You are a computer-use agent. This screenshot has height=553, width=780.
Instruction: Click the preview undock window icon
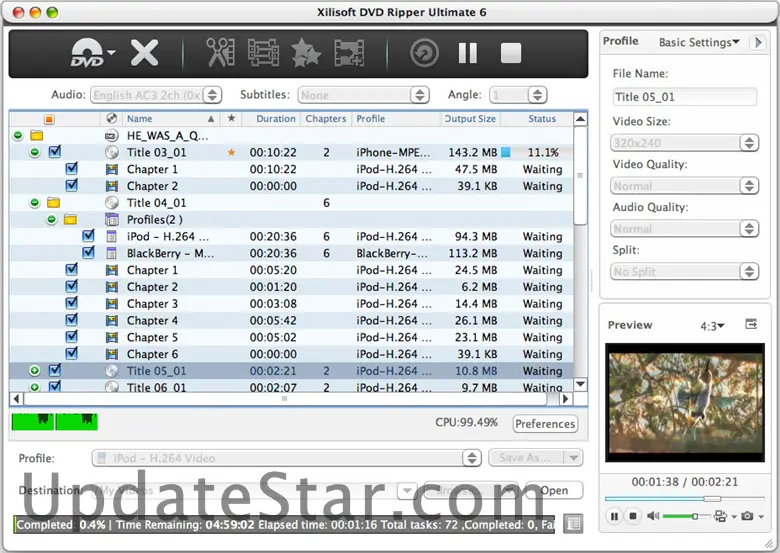coord(751,324)
